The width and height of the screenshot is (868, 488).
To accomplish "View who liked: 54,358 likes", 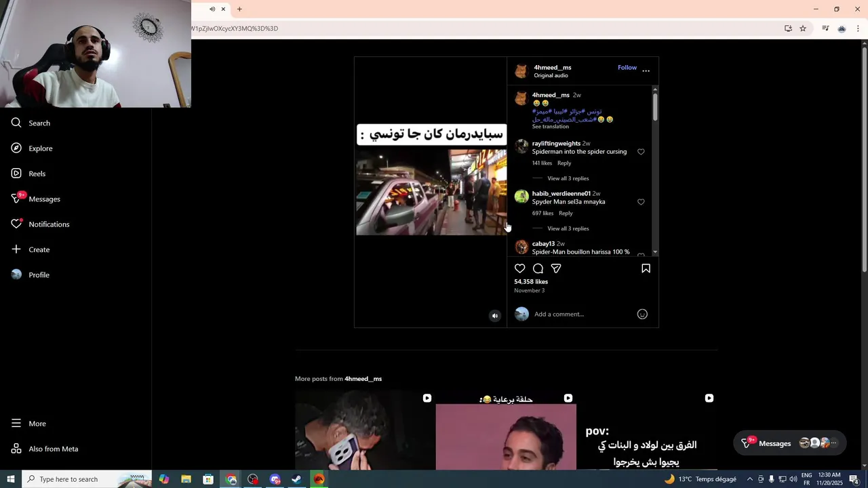I will [x=531, y=282].
